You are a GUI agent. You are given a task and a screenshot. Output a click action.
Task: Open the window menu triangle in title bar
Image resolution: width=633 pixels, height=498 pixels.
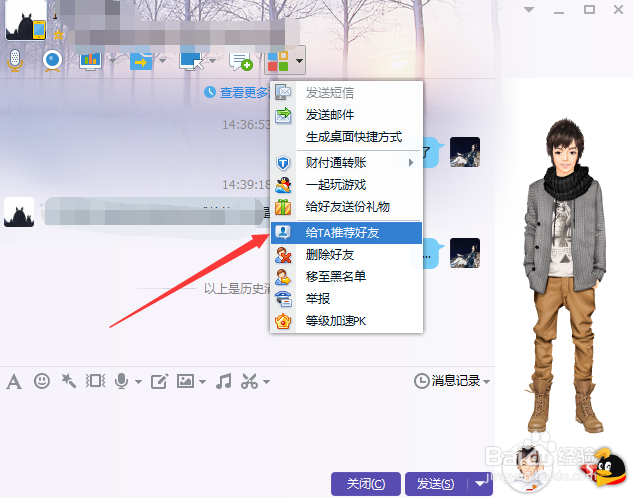click(529, 10)
